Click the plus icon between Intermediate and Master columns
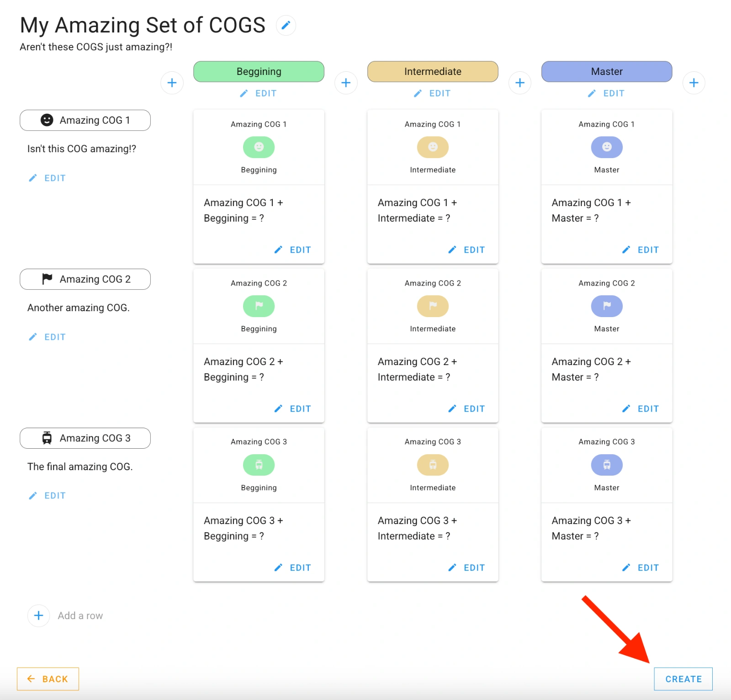The height and width of the screenshot is (700, 731). click(520, 83)
